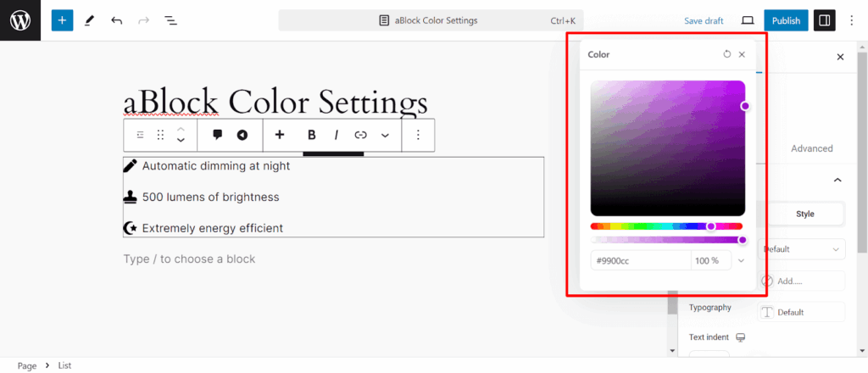Click the moon star icon on third item
Image resolution: width=868 pixels, height=373 pixels.
point(130,228)
